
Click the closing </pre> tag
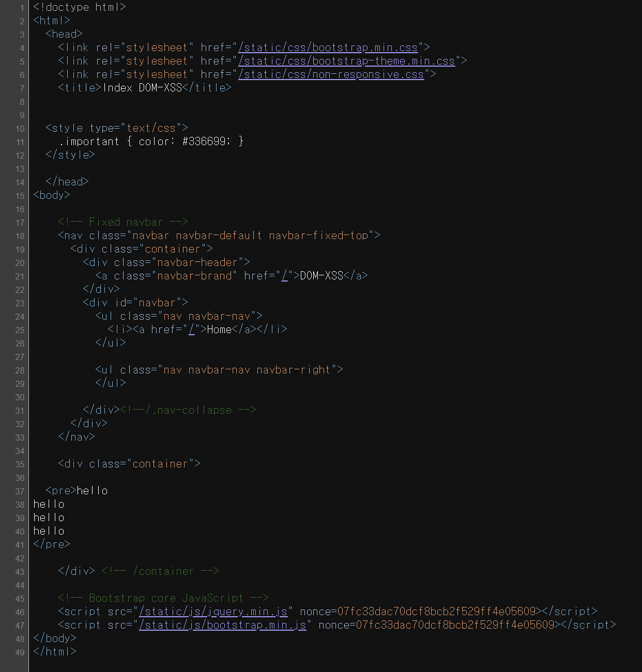pos(52,544)
